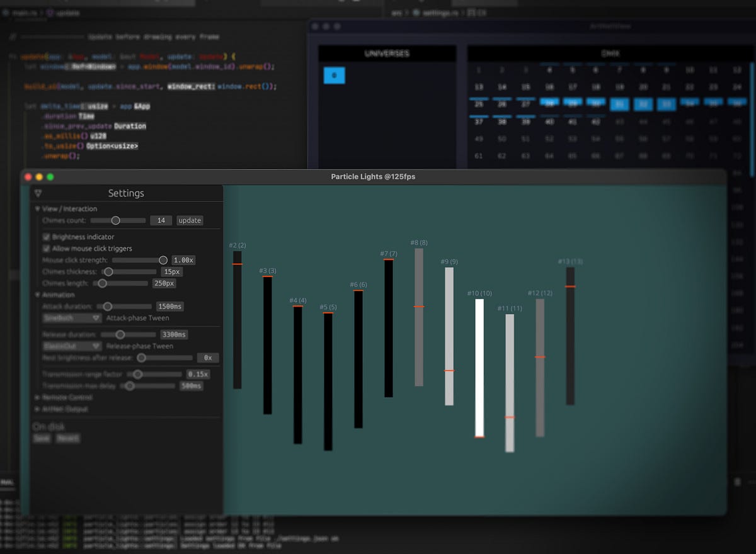Click the 1500ms attack duration value field
The image size is (756, 554).
click(170, 306)
